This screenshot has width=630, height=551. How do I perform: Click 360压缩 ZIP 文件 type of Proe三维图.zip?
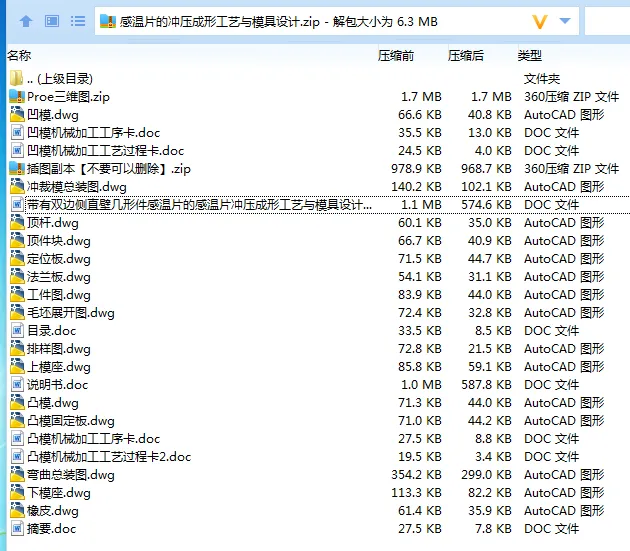572,96
